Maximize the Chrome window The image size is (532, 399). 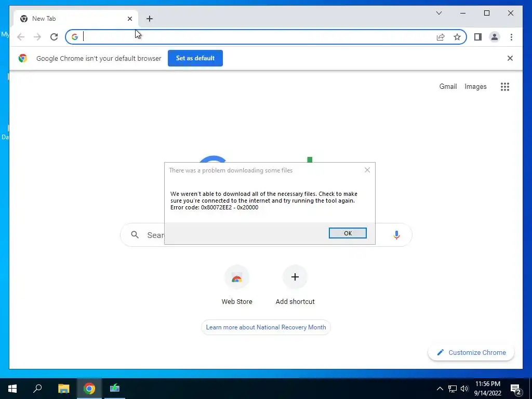pyautogui.click(x=486, y=13)
